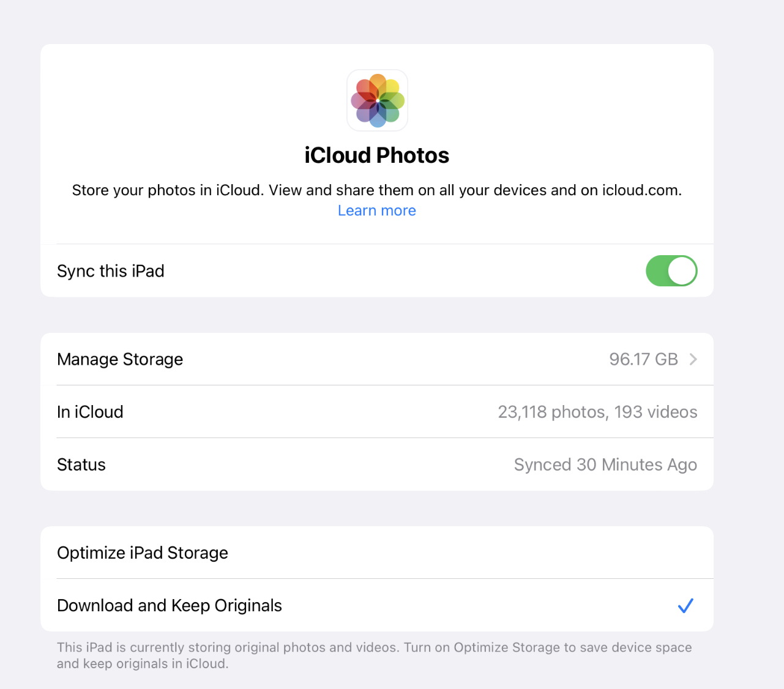The width and height of the screenshot is (784, 689).
Task: Click the Manage Storage label text
Action: 120,359
